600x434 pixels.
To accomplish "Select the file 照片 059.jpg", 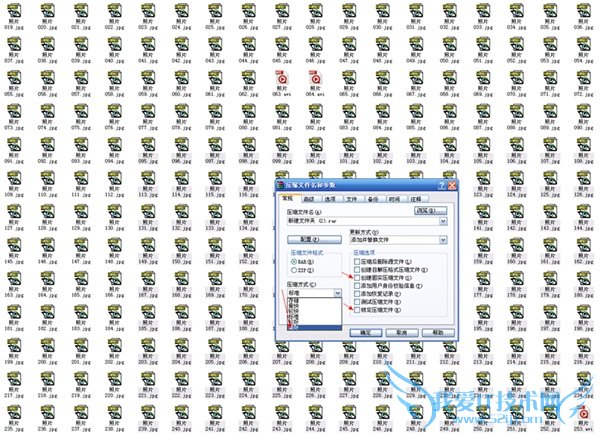I will tap(148, 83).
